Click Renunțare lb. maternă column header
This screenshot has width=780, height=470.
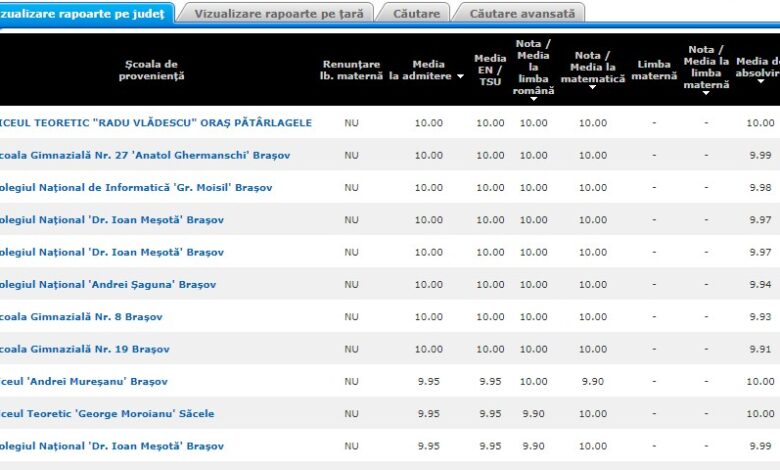351,70
